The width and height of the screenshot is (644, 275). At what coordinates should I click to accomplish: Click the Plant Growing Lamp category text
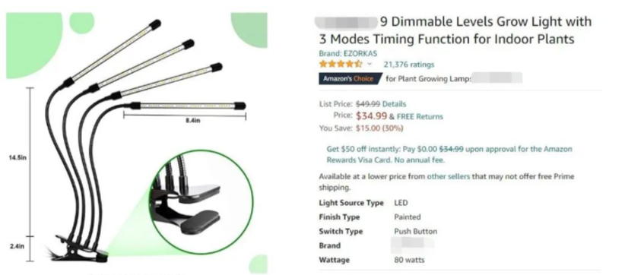click(x=428, y=79)
